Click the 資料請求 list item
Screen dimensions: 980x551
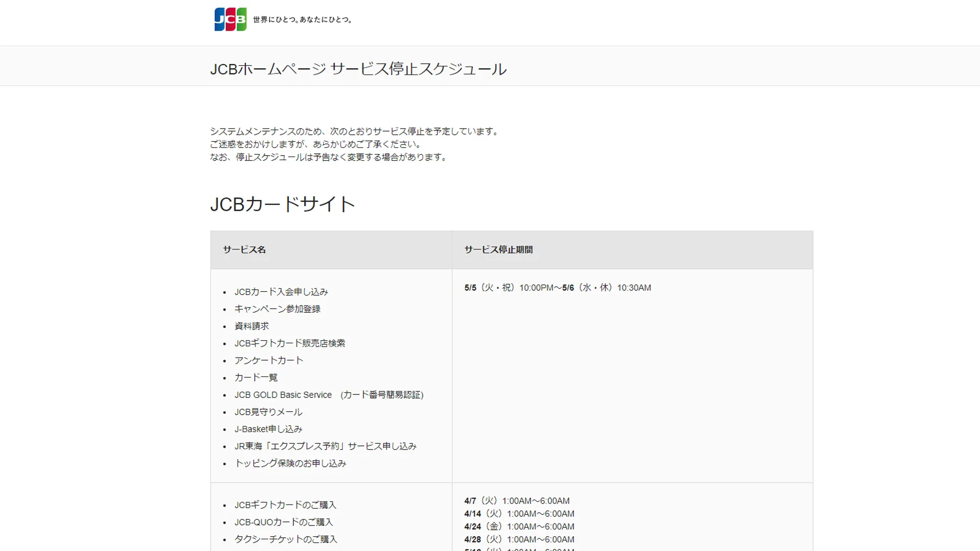(x=252, y=326)
